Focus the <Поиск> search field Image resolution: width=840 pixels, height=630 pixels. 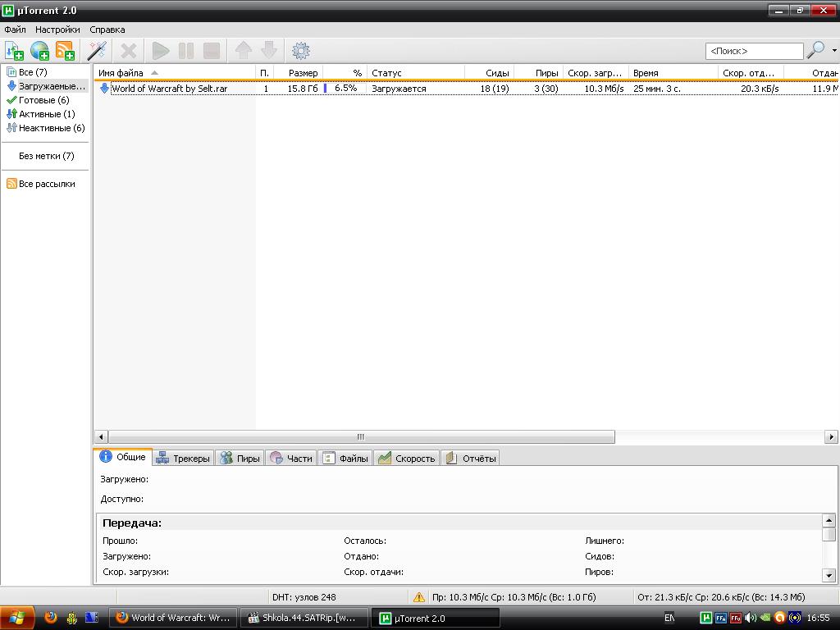(755, 51)
